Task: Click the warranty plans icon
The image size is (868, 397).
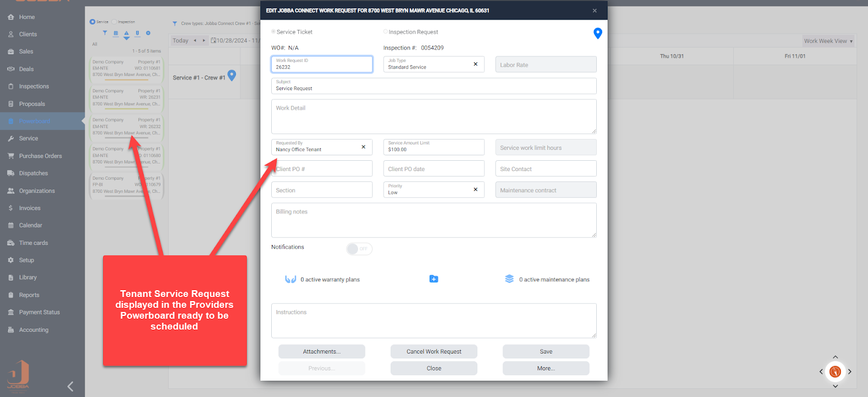Action: (290, 279)
